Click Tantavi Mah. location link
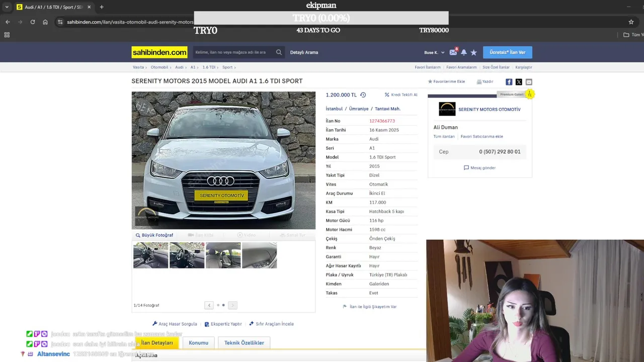Image resolution: width=644 pixels, height=362 pixels. point(387,109)
